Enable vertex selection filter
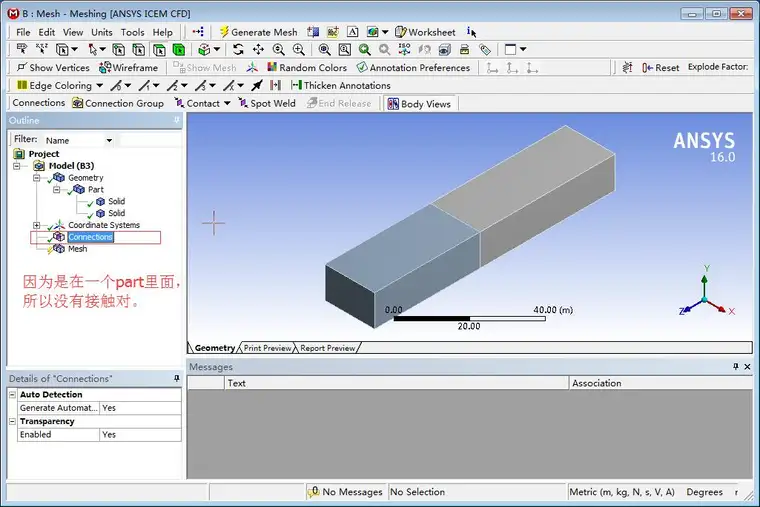 [119, 49]
